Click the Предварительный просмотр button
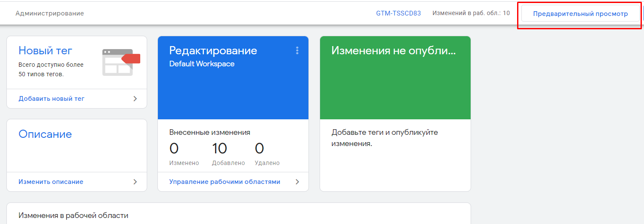644x224 pixels. (580, 14)
